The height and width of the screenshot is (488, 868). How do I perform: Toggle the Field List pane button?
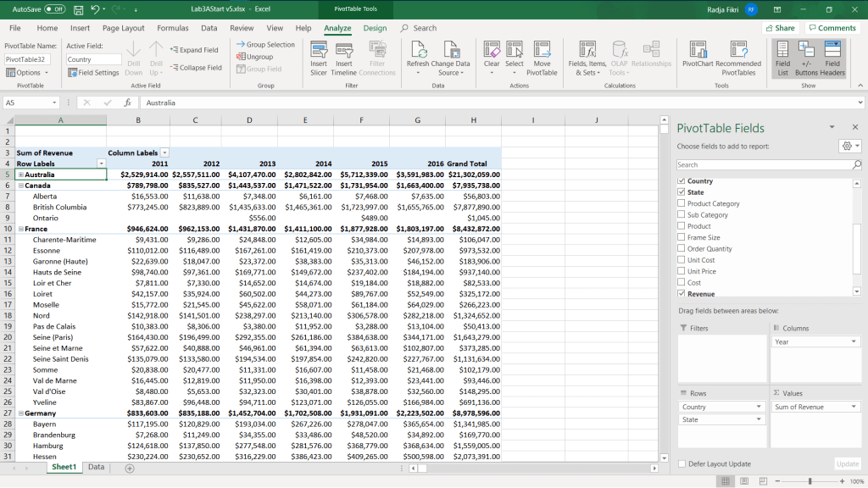[782, 50]
